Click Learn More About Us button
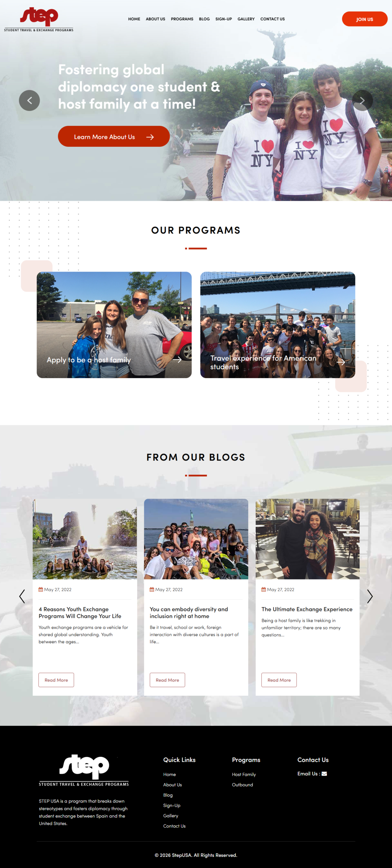The image size is (392, 868). (x=114, y=136)
